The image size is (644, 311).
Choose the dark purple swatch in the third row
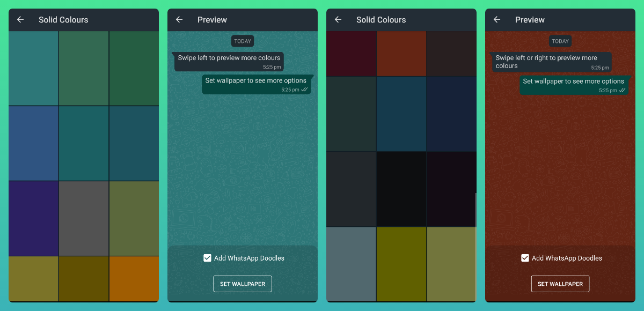32,218
